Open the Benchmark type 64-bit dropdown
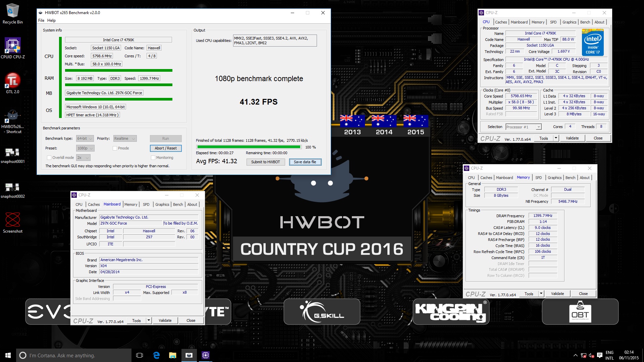The width and height of the screenshot is (644, 362). pos(85,138)
